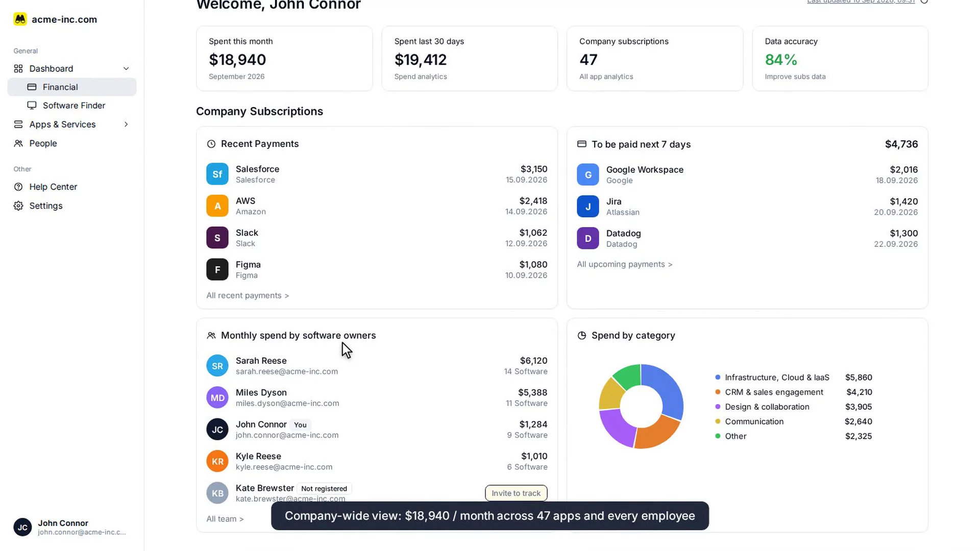Click Sarah Reese's SR avatar
This screenshot has width=980, height=551.
(x=217, y=365)
